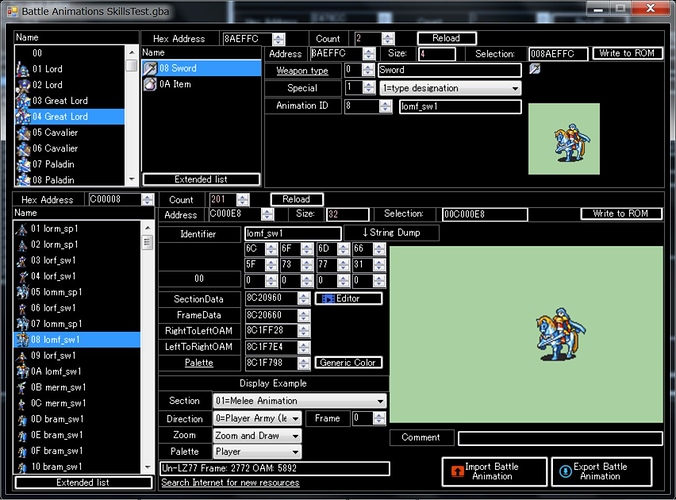Click the Generic Color button
Image resolution: width=676 pixels, height=500 pixels.
(348, 362)
